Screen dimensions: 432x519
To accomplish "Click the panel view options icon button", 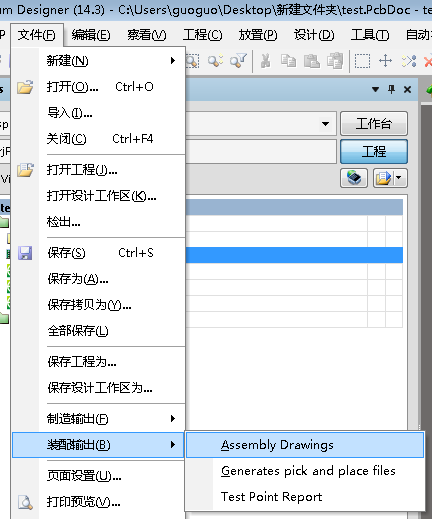I will point(383,178).
